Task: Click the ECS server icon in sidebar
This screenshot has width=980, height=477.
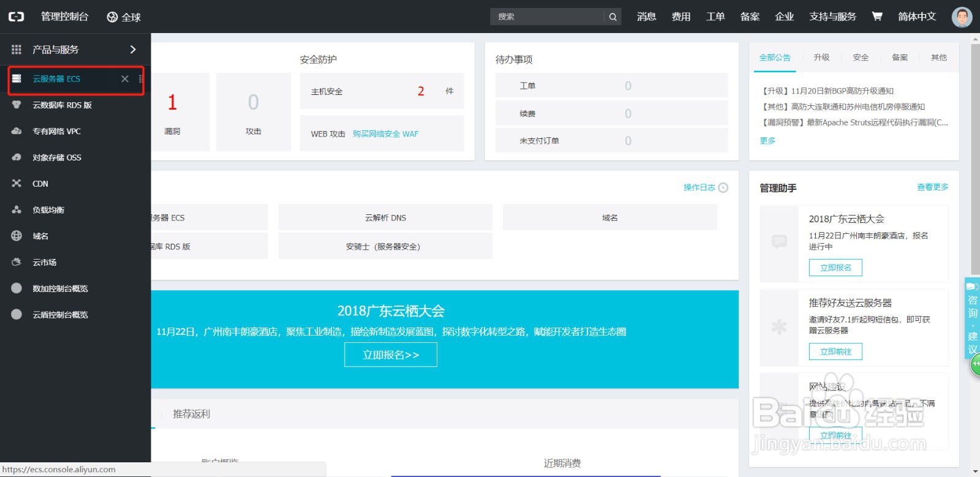Action: tap(17, 78)
